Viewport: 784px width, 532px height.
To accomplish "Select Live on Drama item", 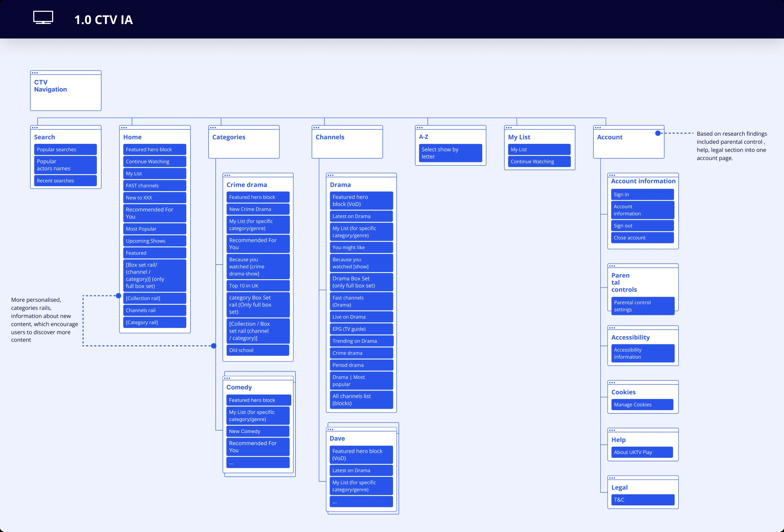I will pos(361,317).
